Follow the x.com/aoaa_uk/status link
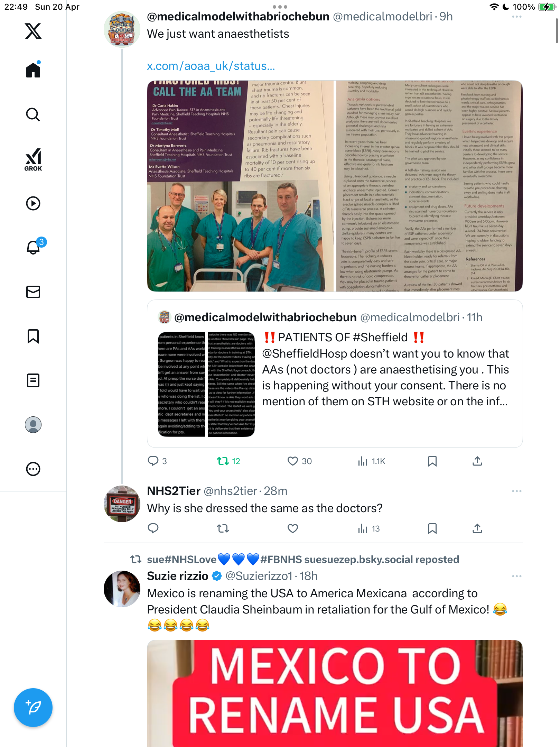This screenshot has height=747, width=560. coord(211,66)
